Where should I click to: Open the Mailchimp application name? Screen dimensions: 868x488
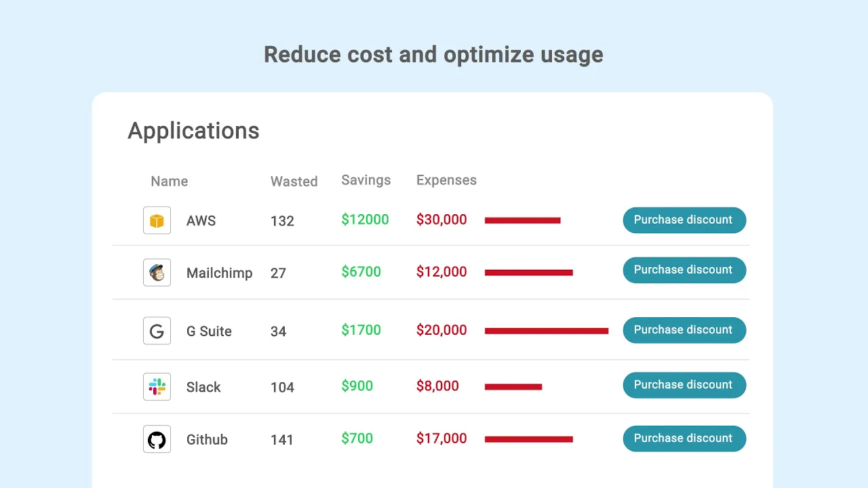tap(219, 272)
